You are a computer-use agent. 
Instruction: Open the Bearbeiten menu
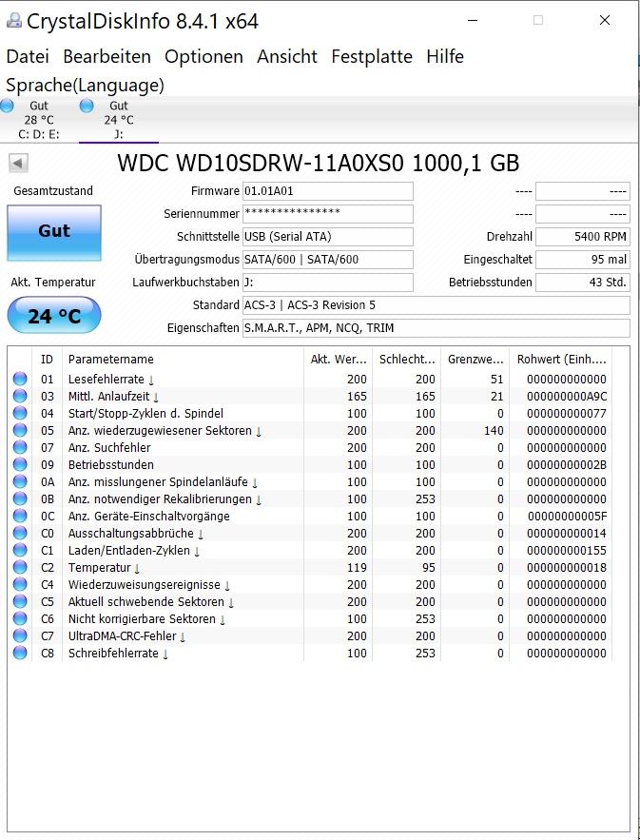pos(107,56)
